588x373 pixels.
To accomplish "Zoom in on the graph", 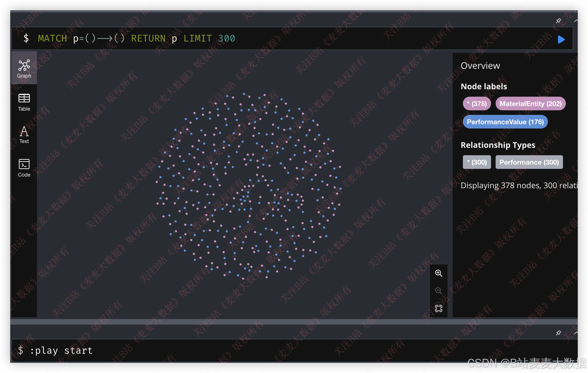I will (x=438, y=273).
